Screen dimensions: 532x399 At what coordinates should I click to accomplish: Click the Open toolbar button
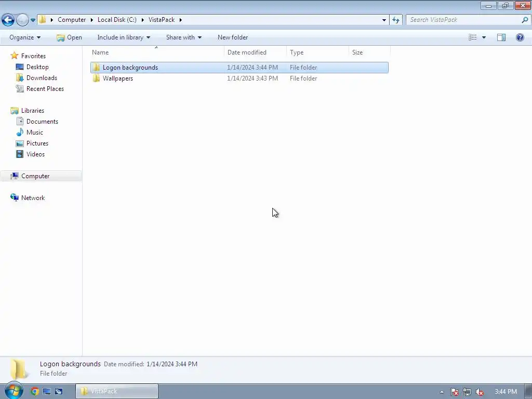69,37
